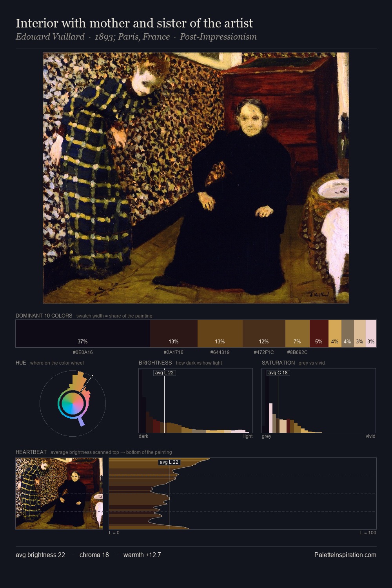Click 'avg C 18' in Saturation histogram
Image resolution: width=392 pixels, height=588 pixels.
[278, 373]
